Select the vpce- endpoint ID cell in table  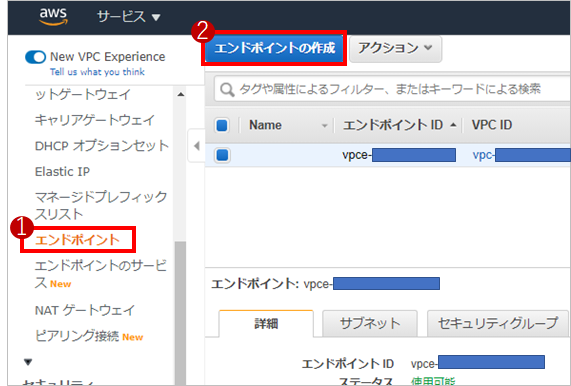pyautogui.click(x=399, y=155)
